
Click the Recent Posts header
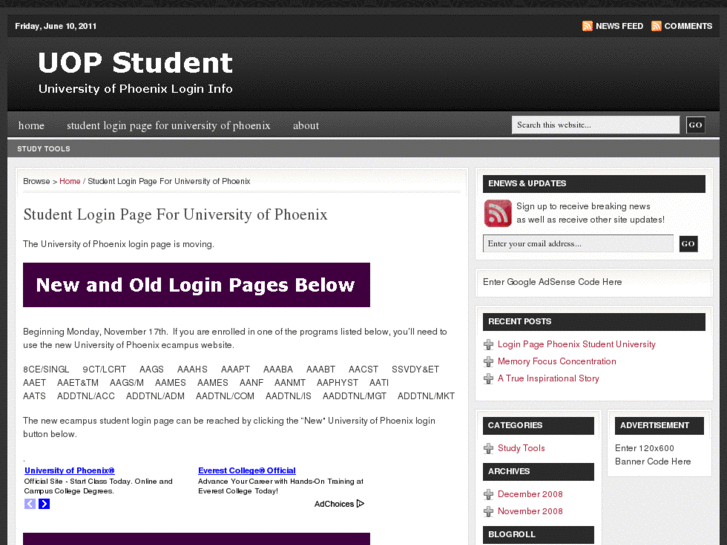pos(594,321)
